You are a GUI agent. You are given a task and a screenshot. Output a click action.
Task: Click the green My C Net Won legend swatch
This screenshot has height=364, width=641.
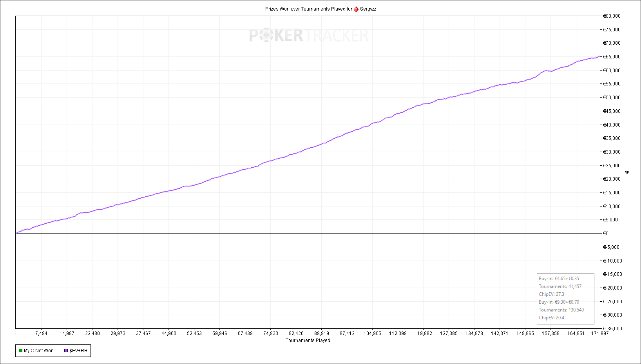point(21,351)
